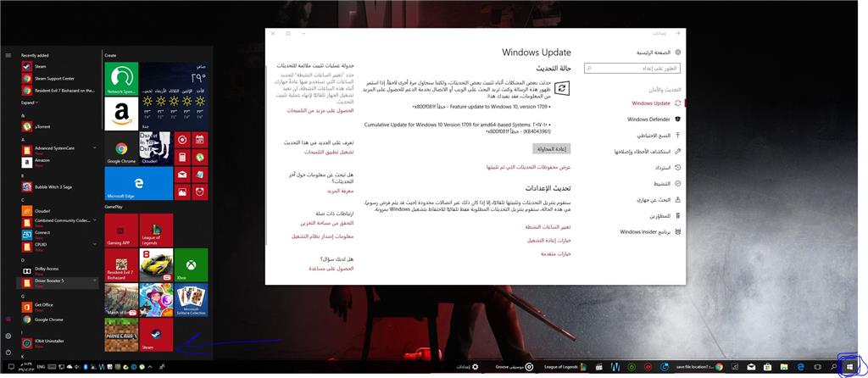Open the League of Legends taskbar button
Screen dimensions: 868x378
click(x=565, y=366)
